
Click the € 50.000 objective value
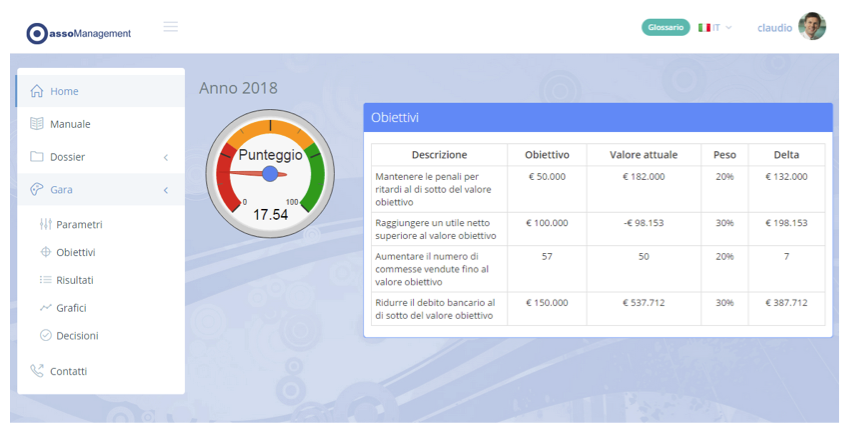tap(547, 177)
